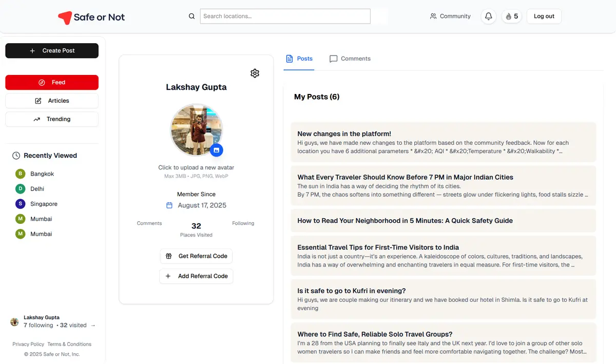
Task: Click the Safe or Not logo
Action: [91, 17]
